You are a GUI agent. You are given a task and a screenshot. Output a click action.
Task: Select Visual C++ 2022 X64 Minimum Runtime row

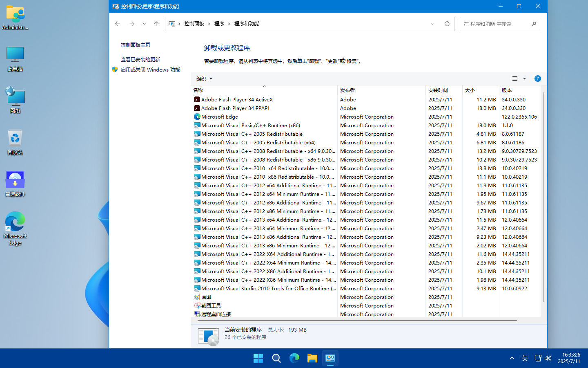pyautogui.click(x=365, y=263)
